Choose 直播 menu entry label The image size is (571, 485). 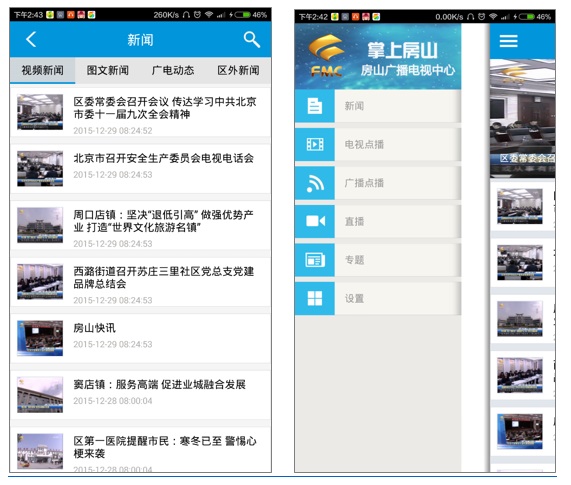pyautogui.click(x=354, y=221)
